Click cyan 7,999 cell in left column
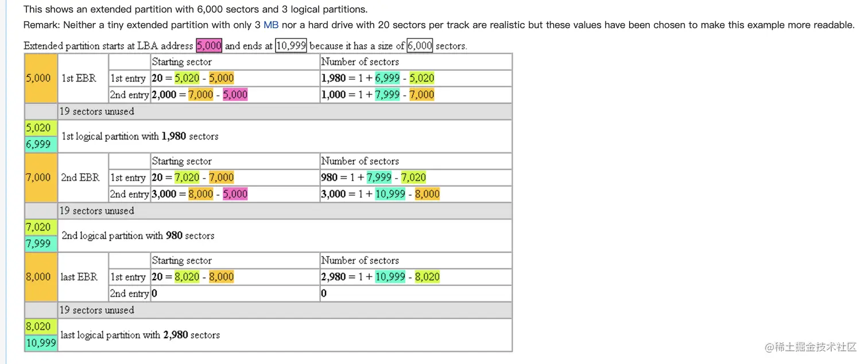This screenshot has height=364, width=868. [x=41, y=243]
